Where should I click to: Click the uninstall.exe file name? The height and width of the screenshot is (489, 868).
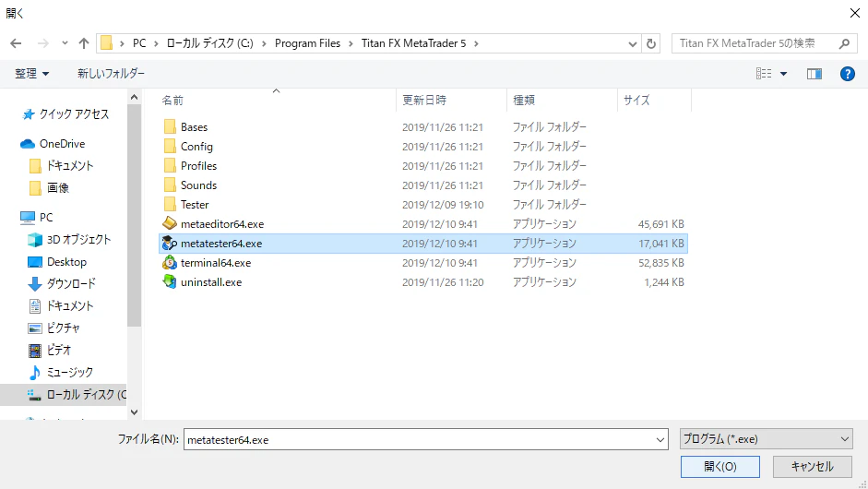pos(211,282)
